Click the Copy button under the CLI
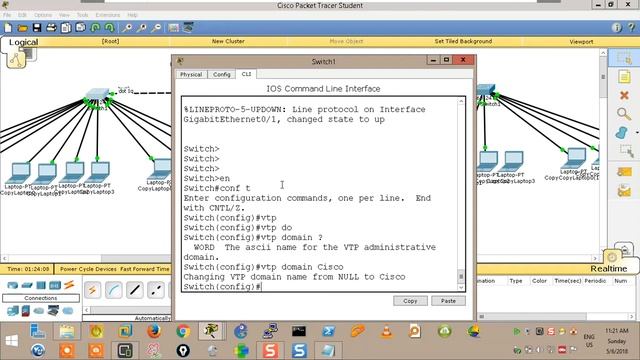640x360 pixels. (x=410, y=301)
